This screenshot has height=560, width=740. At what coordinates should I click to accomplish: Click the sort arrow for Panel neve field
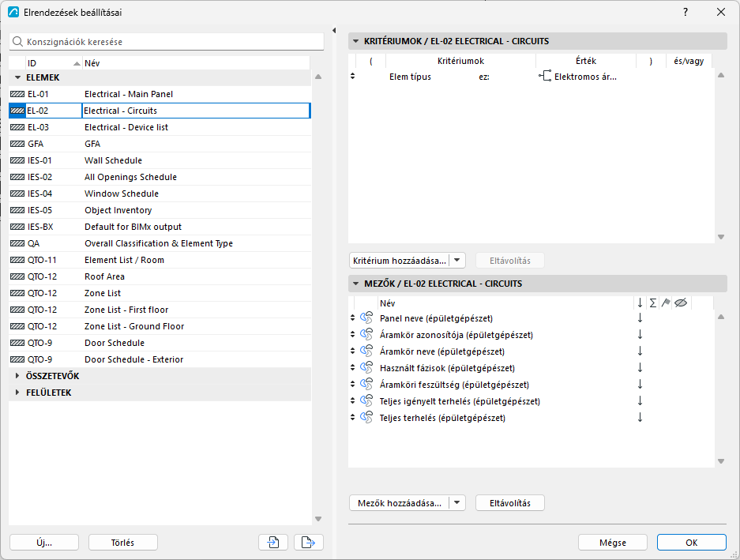point(640,318)
